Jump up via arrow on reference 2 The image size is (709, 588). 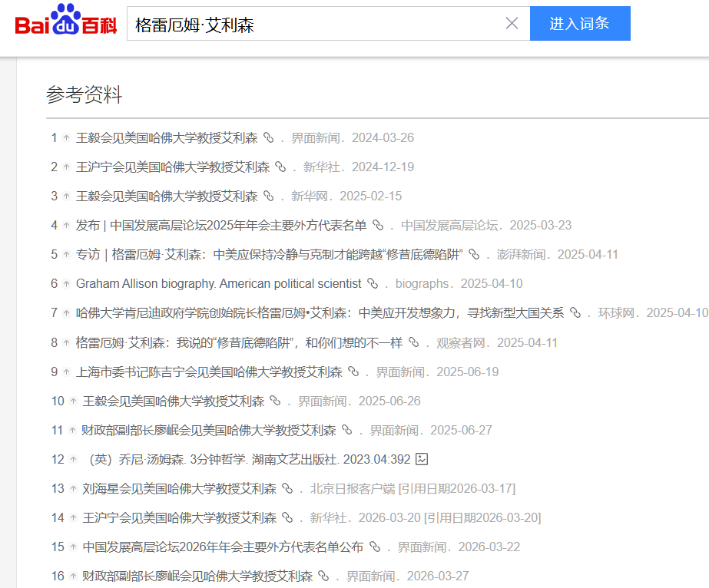coord(67,167)
